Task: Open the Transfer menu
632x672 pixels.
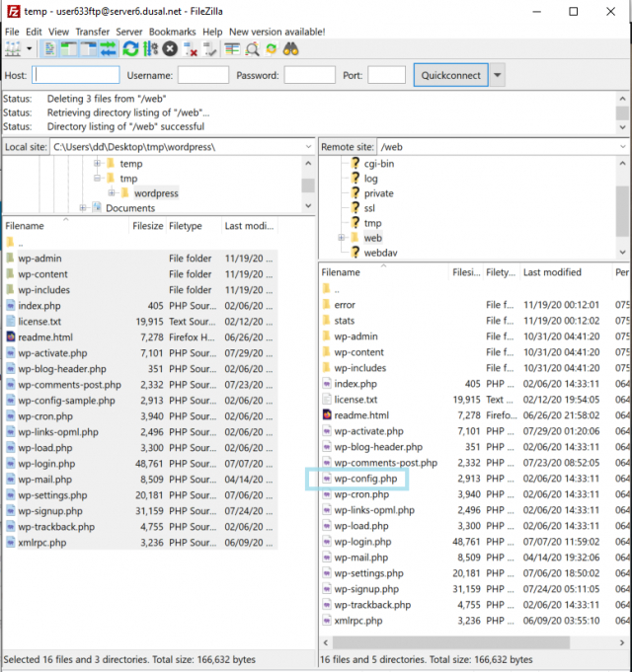Action: pos(93,32)
